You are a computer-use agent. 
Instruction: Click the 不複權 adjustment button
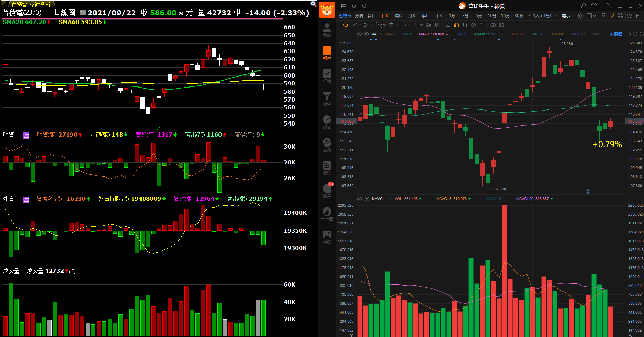(x=616, y=34)
